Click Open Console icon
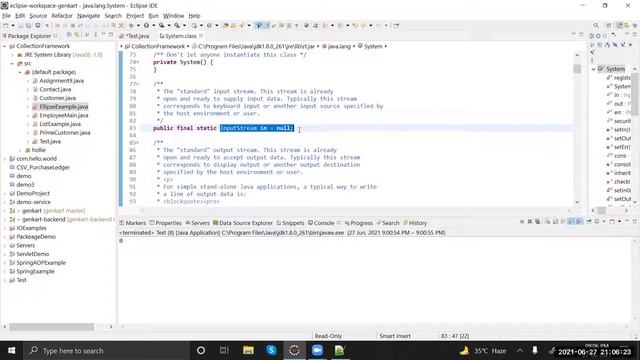The width and height of the screenshot is (640, 360). 612,222
